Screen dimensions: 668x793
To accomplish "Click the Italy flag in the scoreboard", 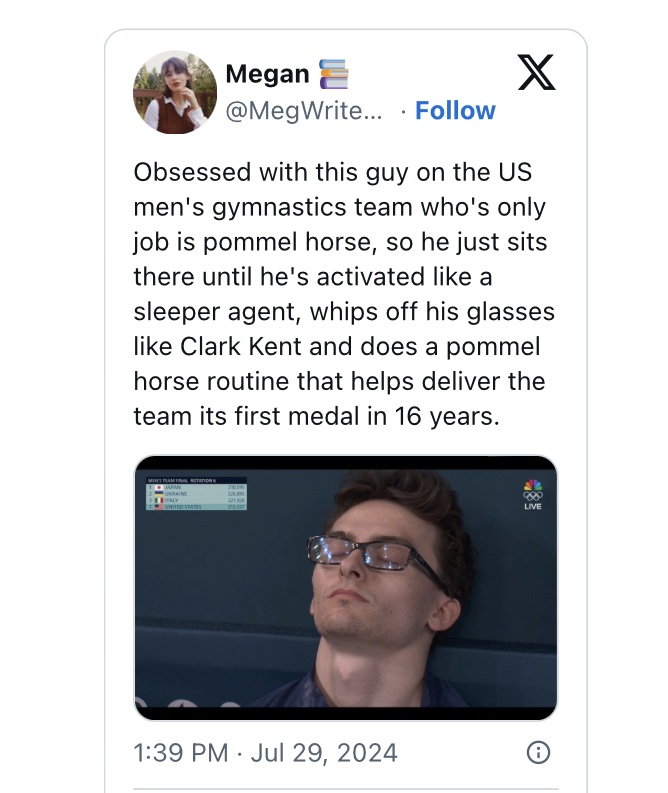I will click(158, 500).
